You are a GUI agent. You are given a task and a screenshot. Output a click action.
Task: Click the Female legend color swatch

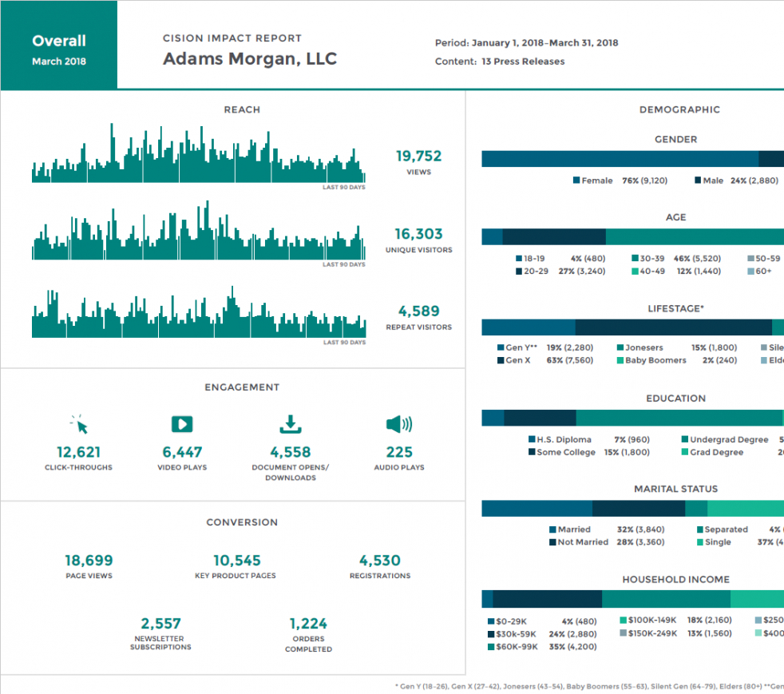576,180
